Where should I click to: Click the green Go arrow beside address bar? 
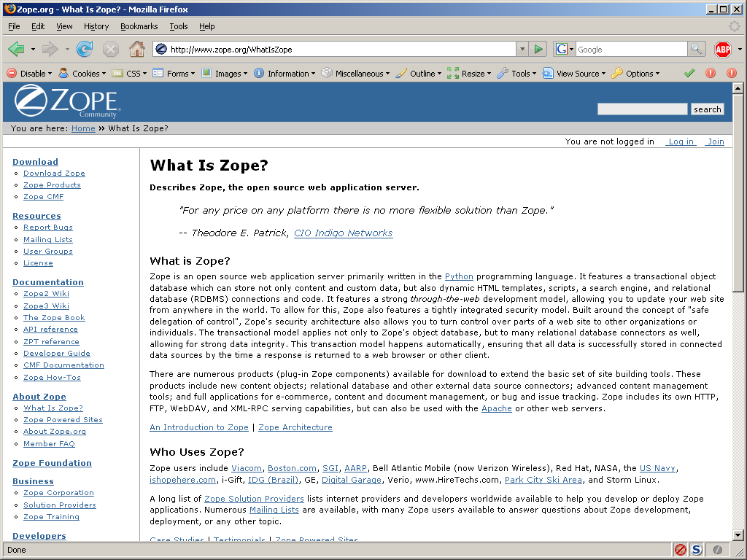click(538, 49)
